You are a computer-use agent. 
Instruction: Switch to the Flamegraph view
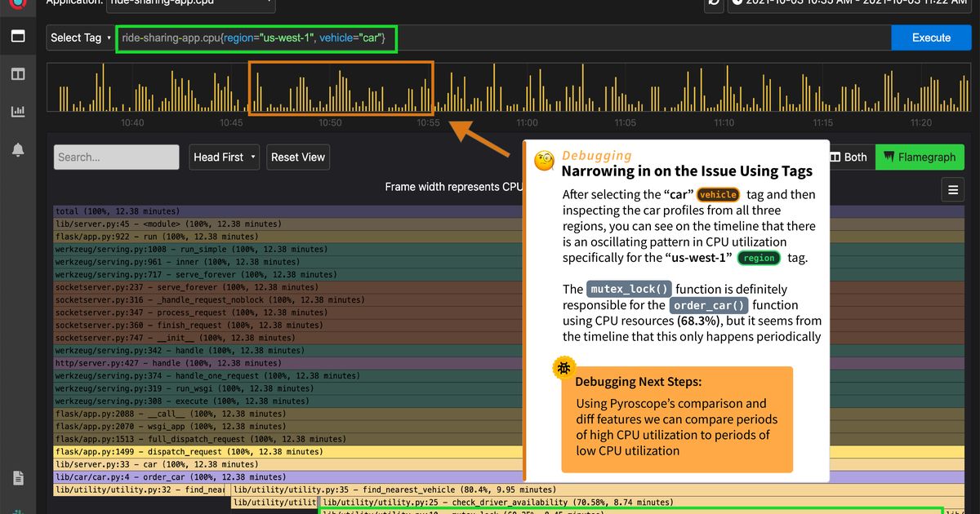(920, 157)
